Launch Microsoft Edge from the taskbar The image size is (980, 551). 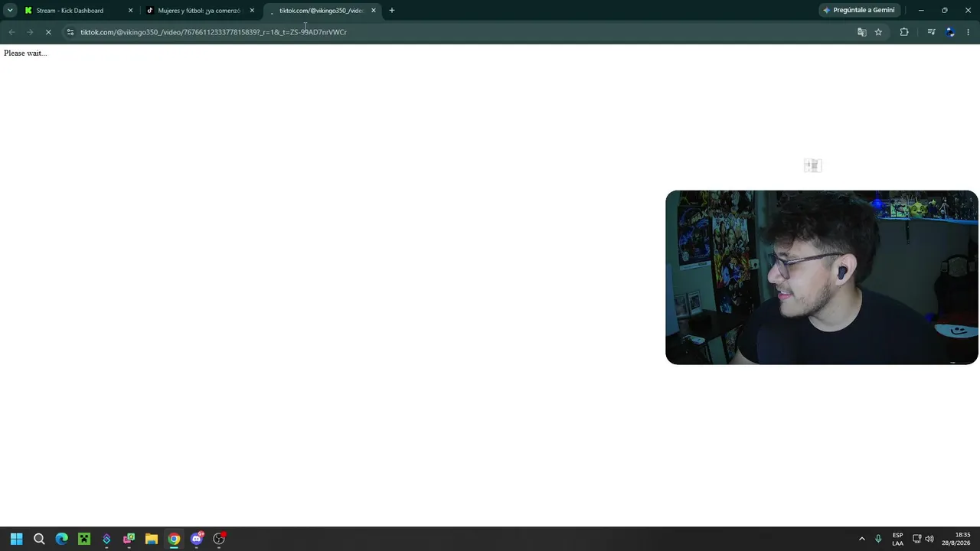coord(61,539)
